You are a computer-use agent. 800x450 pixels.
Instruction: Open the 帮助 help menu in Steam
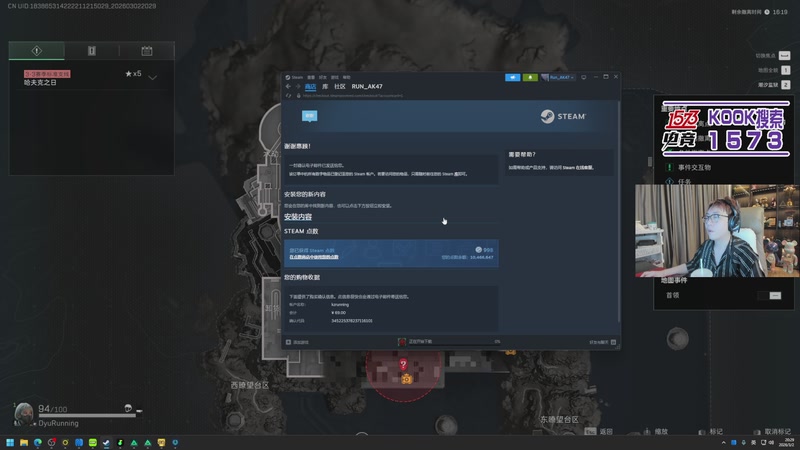point(346,78)
